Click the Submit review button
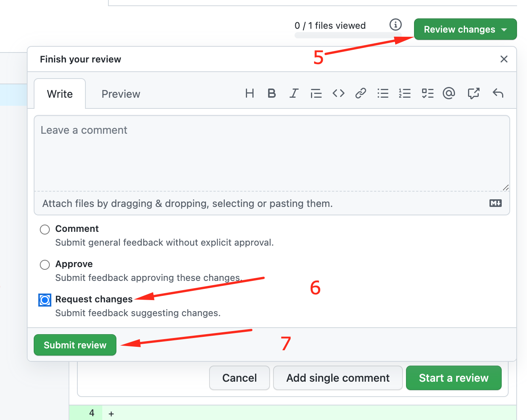 click(x=75, y=345)
